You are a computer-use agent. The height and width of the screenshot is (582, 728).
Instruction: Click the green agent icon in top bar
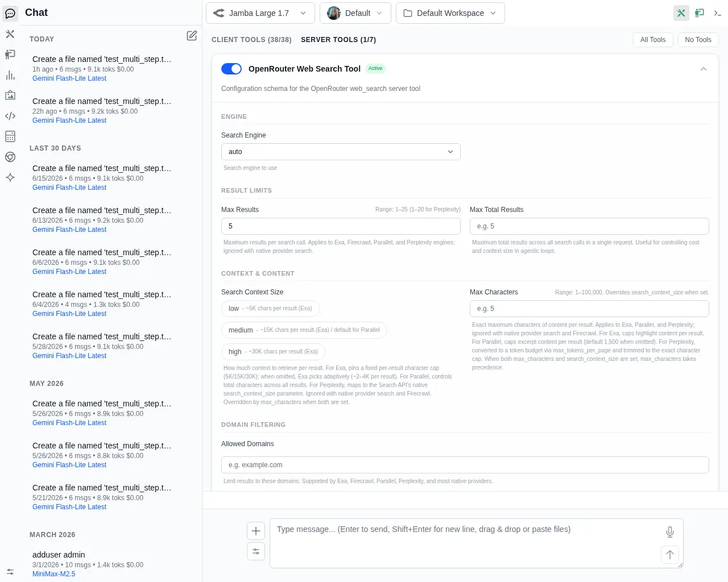[700, 13]
